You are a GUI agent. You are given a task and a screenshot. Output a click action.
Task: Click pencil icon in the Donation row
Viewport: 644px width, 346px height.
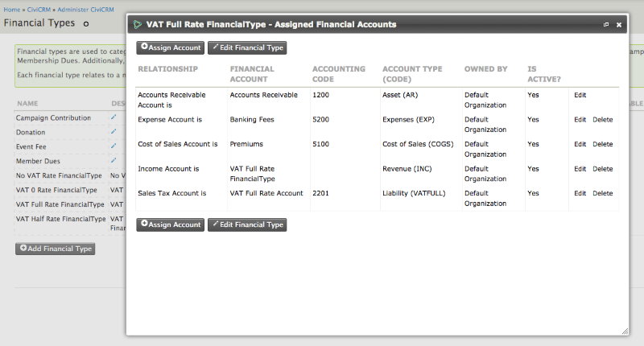(x=114, y=133)
